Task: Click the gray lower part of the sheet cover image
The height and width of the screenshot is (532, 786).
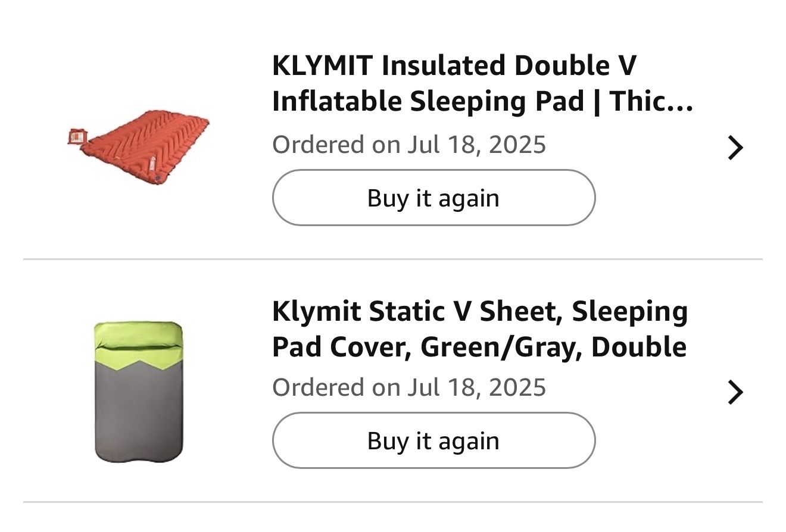Action: 139,417
